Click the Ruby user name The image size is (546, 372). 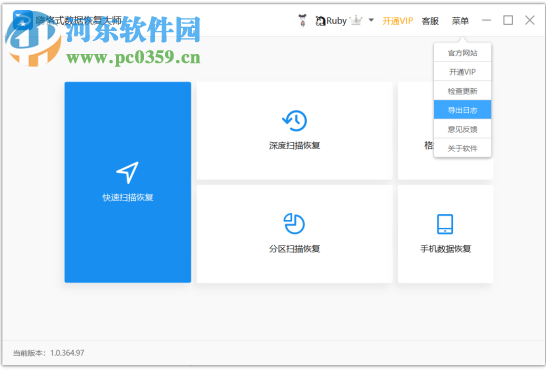point(336,21)
